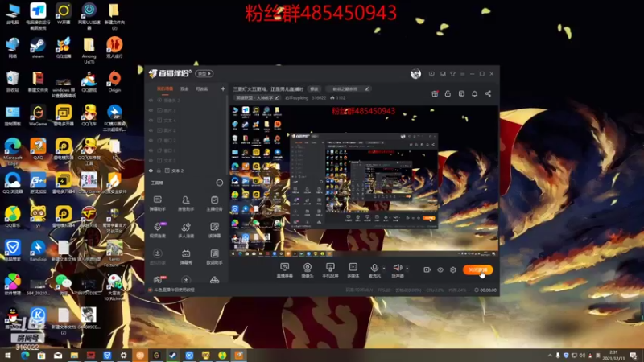Mute the 扬声器 speaker icon
Viewport: 644px width, 362px height.
(x=397, y=268)
